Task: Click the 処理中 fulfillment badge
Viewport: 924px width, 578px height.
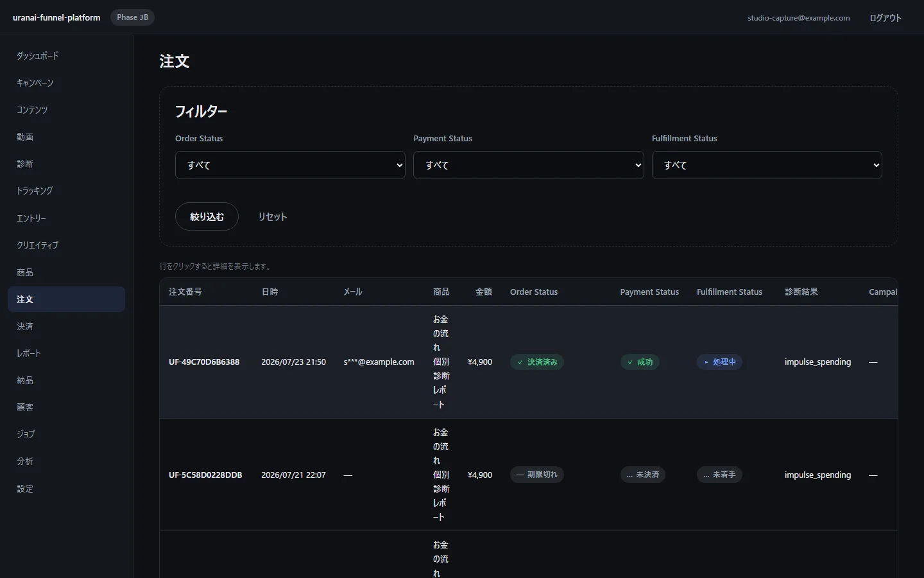Action: pos(720,362)
